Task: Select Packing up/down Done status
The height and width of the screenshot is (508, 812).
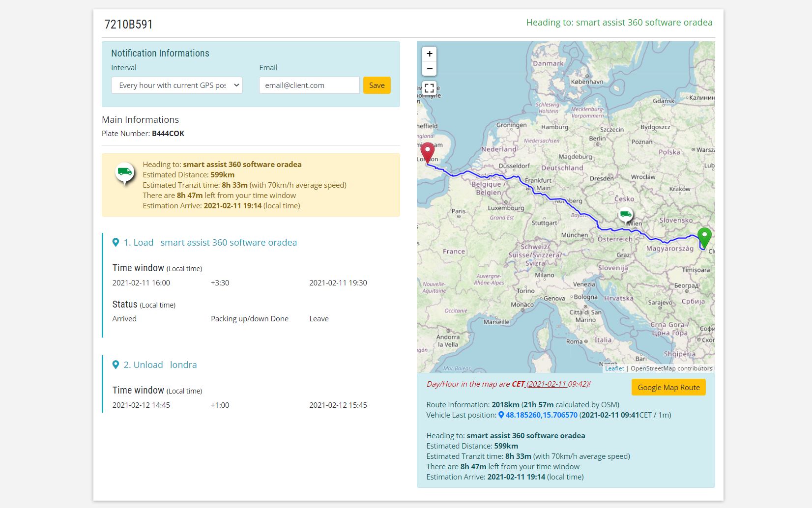Action: click(x=250, y=318)
